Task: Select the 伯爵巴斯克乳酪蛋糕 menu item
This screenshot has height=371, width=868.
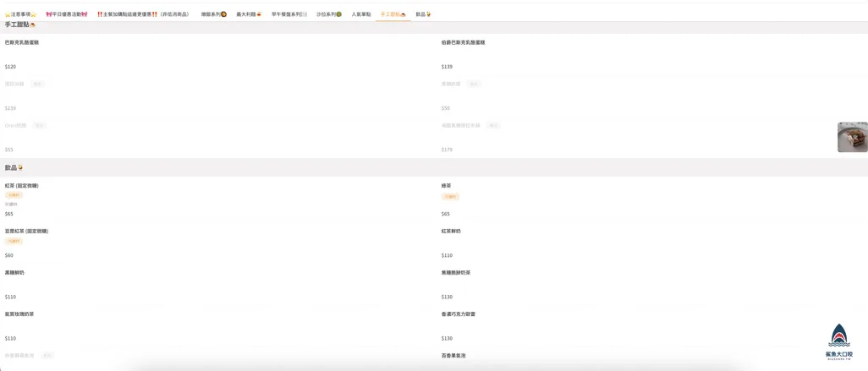Action: tap(463, 42)
